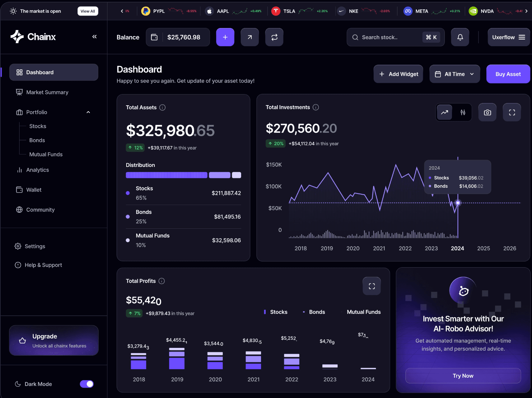Open the Uxerflow account menu

click(508, 37)
